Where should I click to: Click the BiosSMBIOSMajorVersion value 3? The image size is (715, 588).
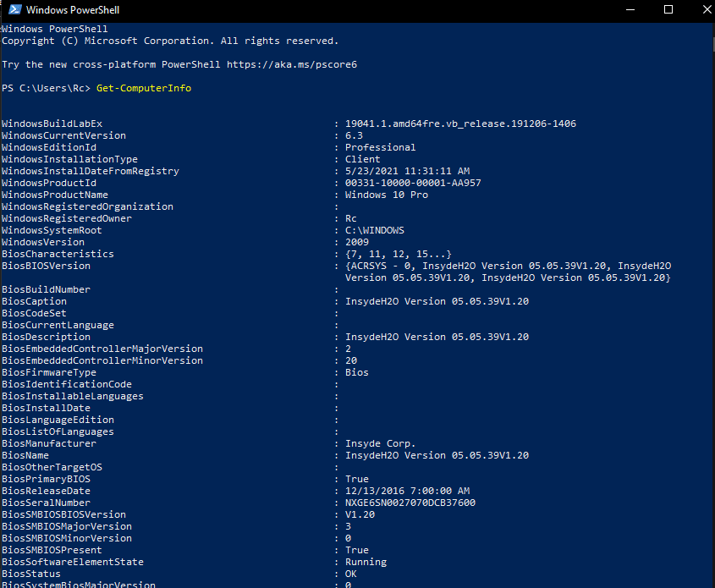point(348,526)
